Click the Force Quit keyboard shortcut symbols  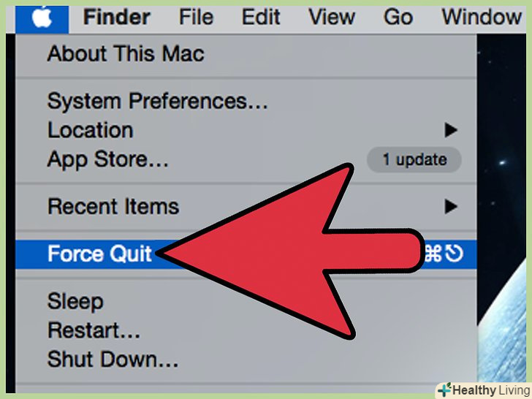click(x=444, y=254)
